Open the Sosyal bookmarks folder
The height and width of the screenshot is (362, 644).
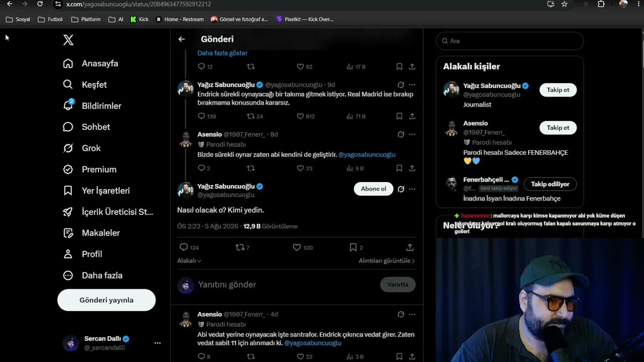pos(18,19)
